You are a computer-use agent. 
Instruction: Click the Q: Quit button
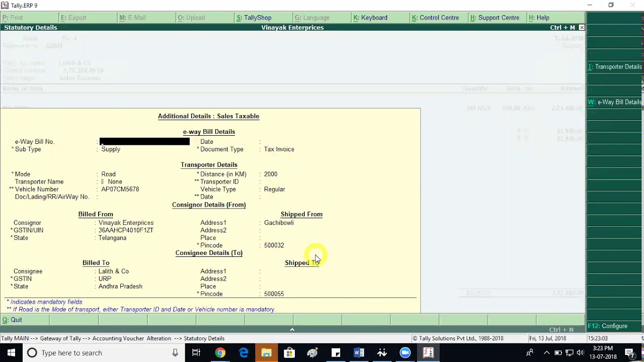(x=25, y=320)
